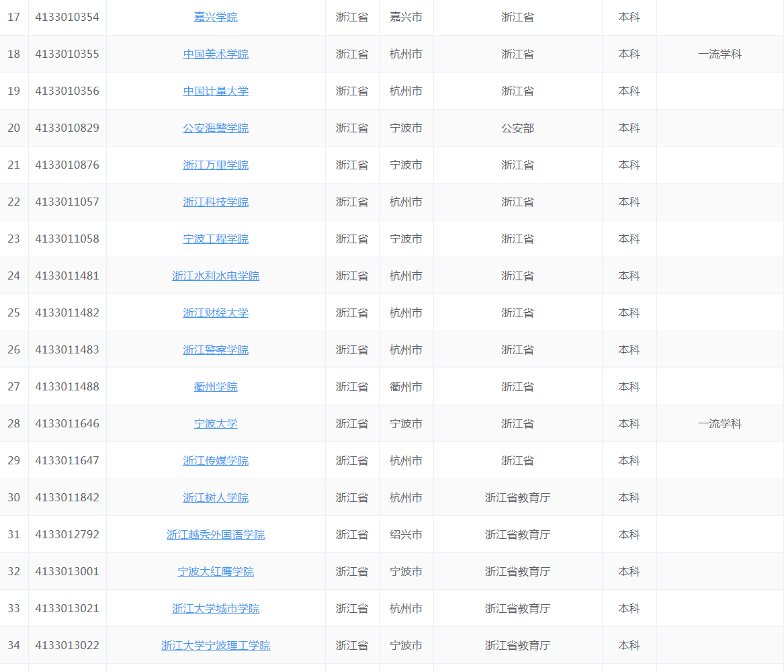Open the 宁波大红鹰学院 link

pos(216,572)
